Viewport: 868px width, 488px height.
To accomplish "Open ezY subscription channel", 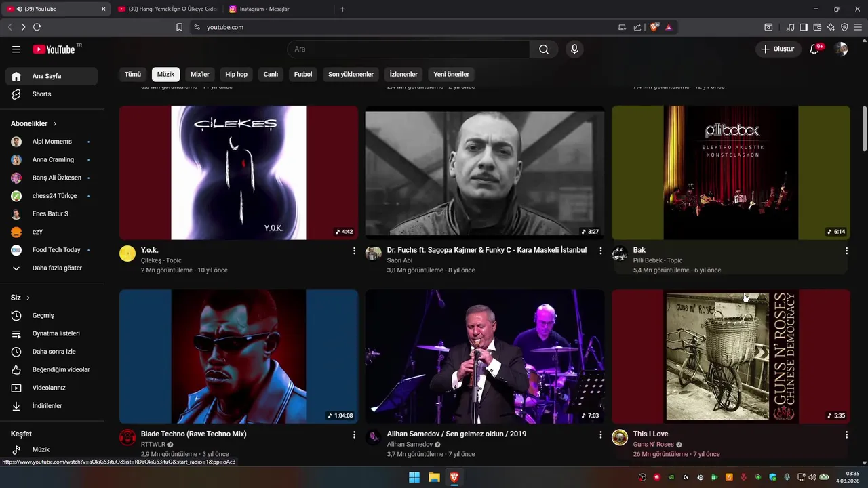I will 52,232.
